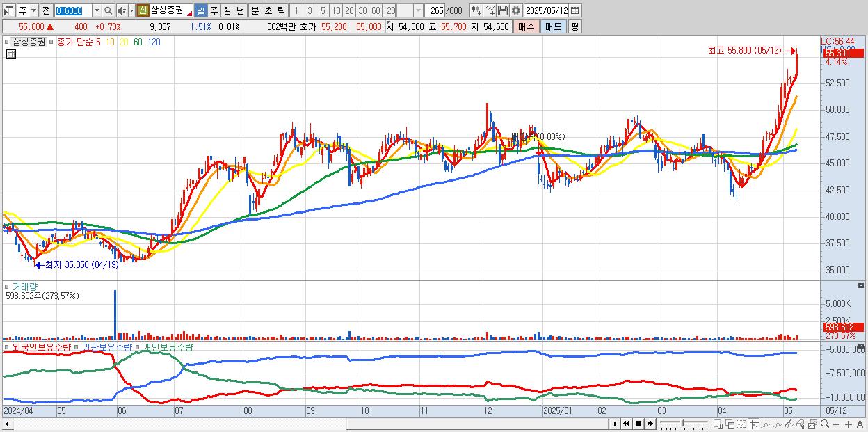Select the 분 (minute) period button
Image resolution: width=868 pixels, height=432 pixels.
(255, 10)
